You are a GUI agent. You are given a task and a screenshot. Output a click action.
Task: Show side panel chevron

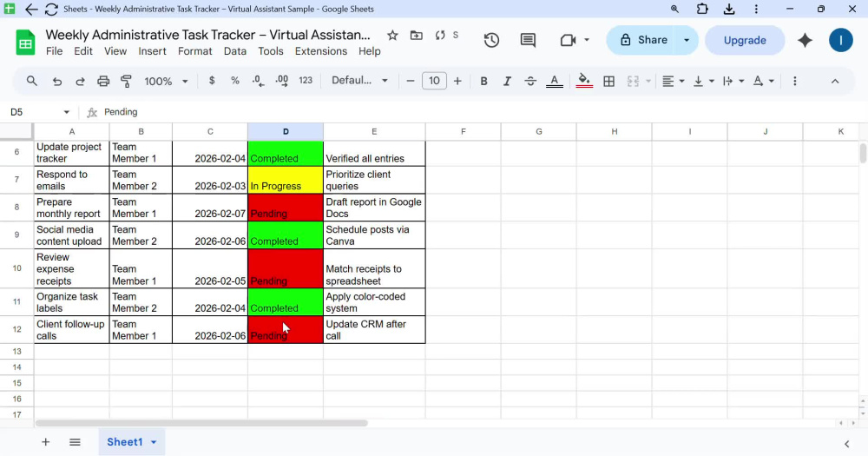pos(846,444)
